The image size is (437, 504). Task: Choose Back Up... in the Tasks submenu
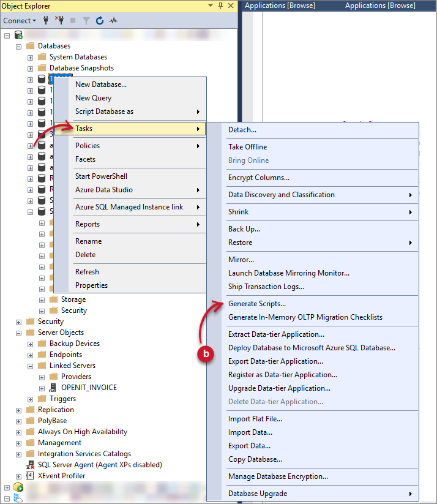click(x=244, y=229)
